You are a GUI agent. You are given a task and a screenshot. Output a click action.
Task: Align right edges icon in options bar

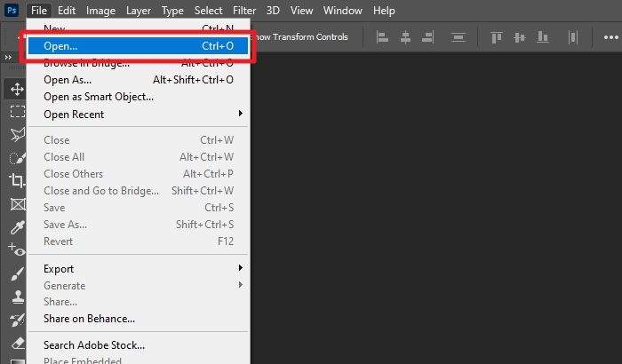tap(427, 37)
